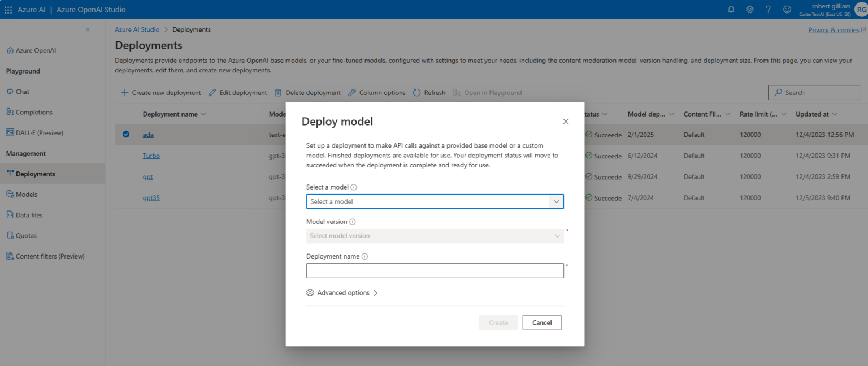Send feedback using the smiley icon
Image resolution: width=868 pixels, height=366 pixels.
pyautogui.click(x=787, y=9)
